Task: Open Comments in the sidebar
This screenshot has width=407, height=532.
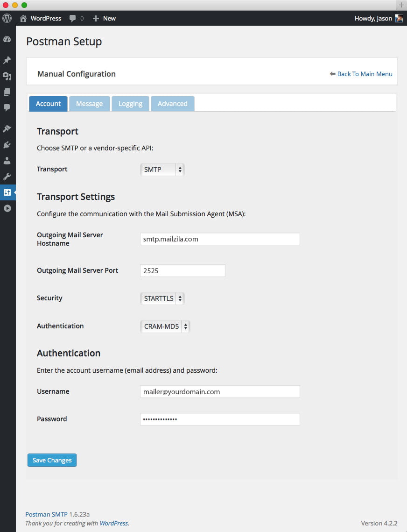Action: point(7,108)
